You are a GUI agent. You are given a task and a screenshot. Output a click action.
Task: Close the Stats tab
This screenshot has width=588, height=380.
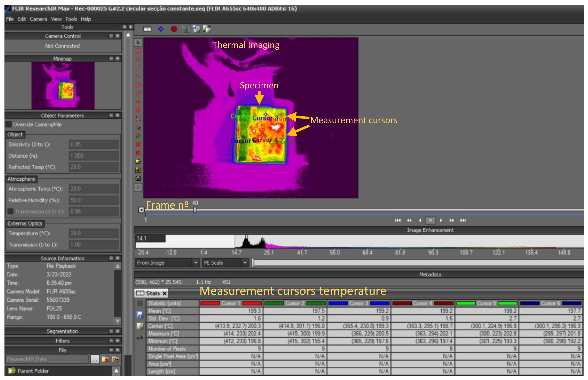[165, 293]
